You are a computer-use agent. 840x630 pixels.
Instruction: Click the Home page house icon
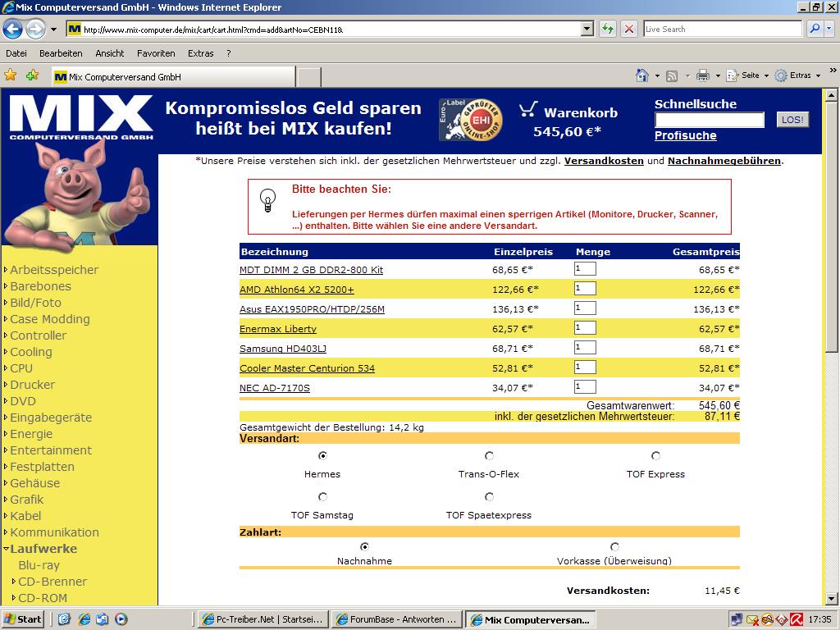click(641, 75)
